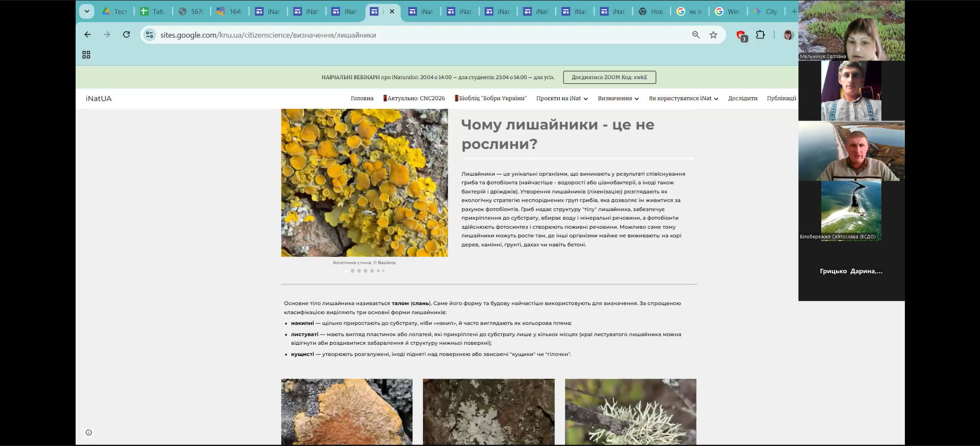Select the second carousel dot under lichen photo
Screen dimensions: 980x446
353,271
